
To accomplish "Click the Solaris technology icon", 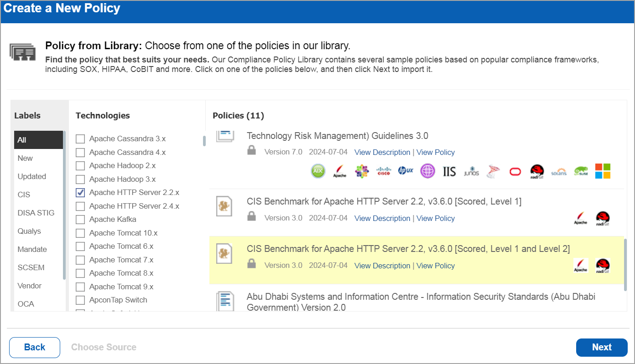I will pyautogui.click(x=559, y=171).
